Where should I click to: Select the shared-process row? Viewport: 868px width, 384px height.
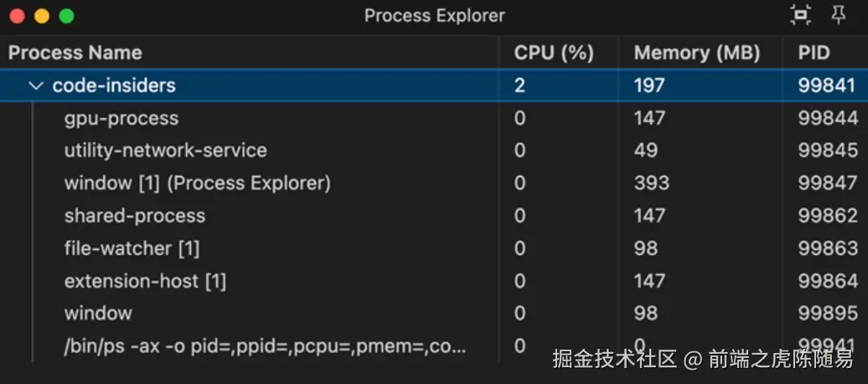(x=135, y=215)
